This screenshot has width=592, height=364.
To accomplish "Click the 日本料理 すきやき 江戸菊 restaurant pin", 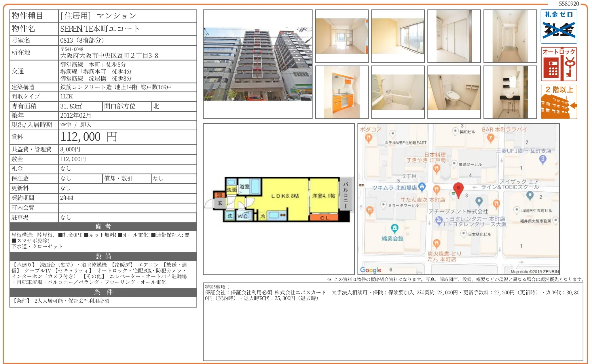I will (x=437, y=168).
